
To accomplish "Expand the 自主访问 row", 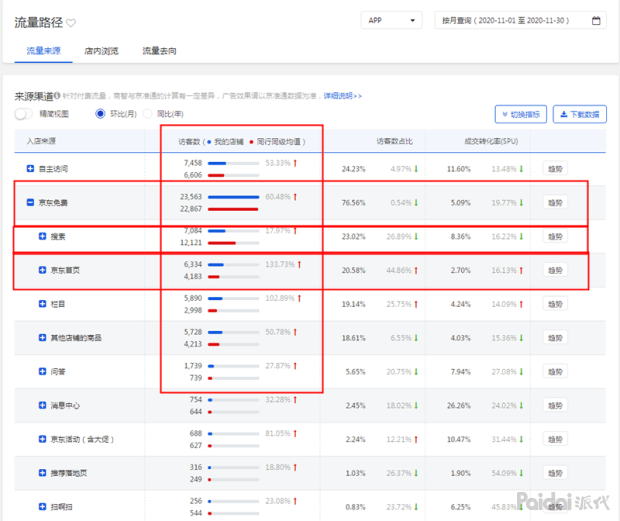I will click(x=30, y=169).
